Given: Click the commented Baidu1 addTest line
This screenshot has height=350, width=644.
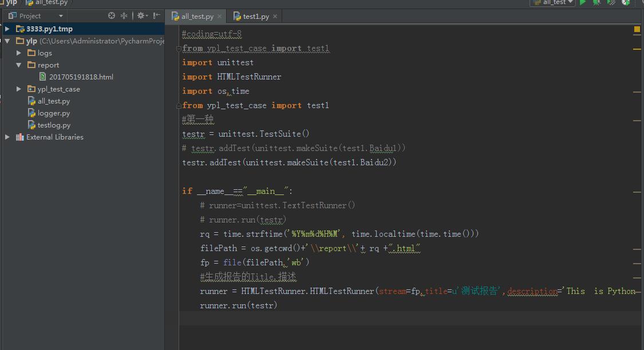Looking at the screenshot, I should [x=294, y=148].
